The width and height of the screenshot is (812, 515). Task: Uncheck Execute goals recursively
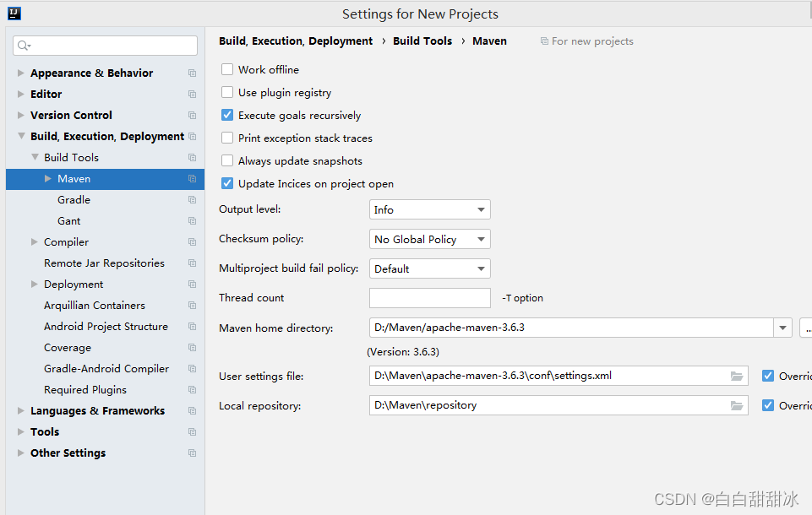227,115
